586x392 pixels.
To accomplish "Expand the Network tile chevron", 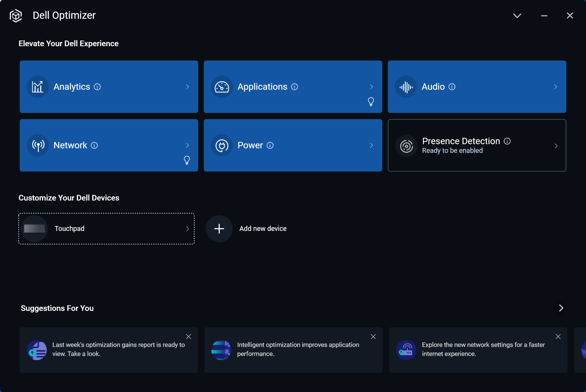I will 187,145.
